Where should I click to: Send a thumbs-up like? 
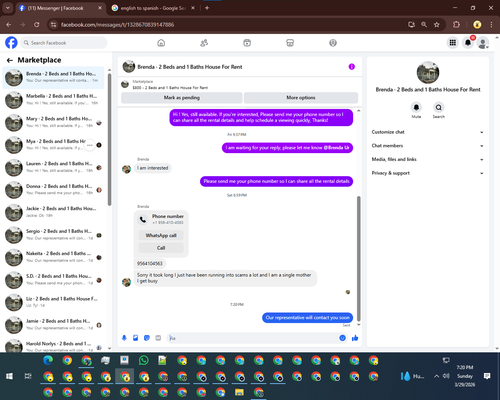[x=355, y=338]
